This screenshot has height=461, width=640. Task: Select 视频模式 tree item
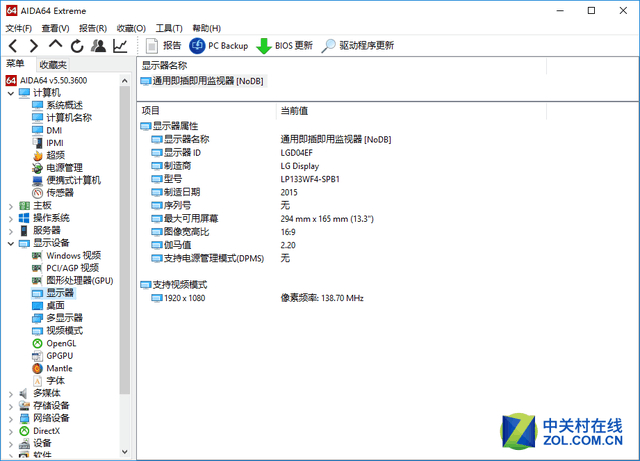pyautogui.click(x=58, y=330)
